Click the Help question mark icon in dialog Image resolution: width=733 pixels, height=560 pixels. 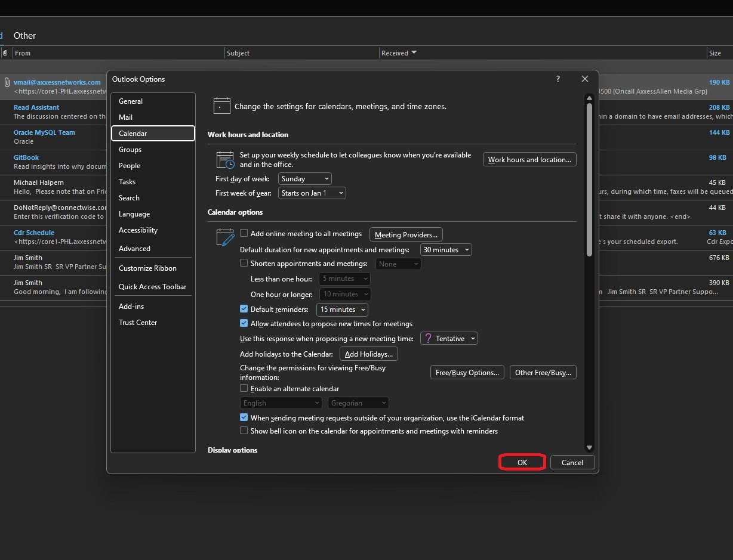point(558,79)
